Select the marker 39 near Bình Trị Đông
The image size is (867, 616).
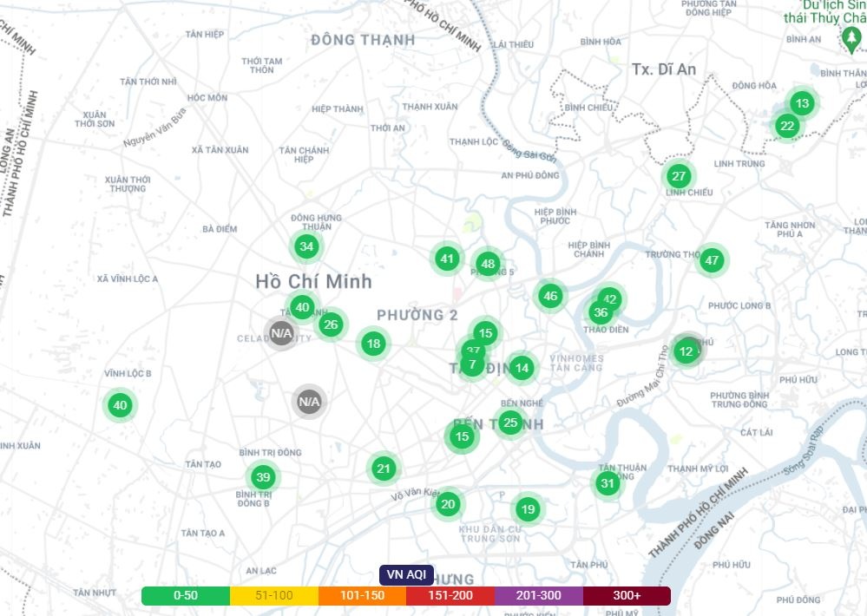[x=263, y=476]
